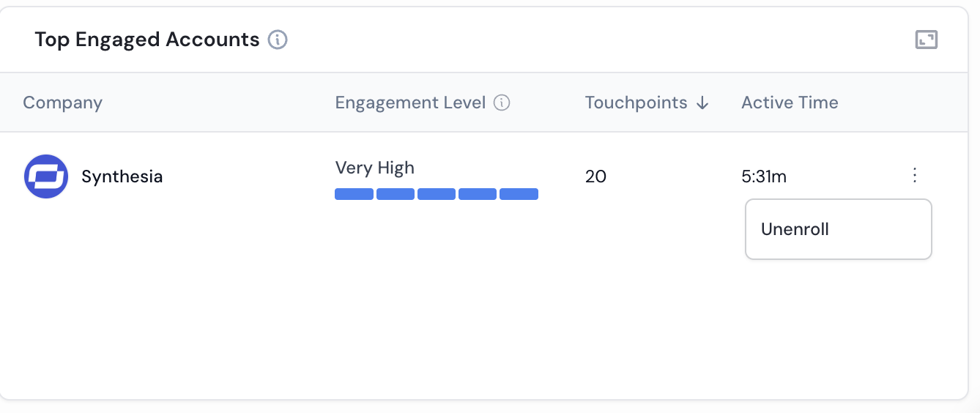Click the last segment of engagement bar
Screen dimensions: 980x413
pyautogui.click(x=519, y=194)
